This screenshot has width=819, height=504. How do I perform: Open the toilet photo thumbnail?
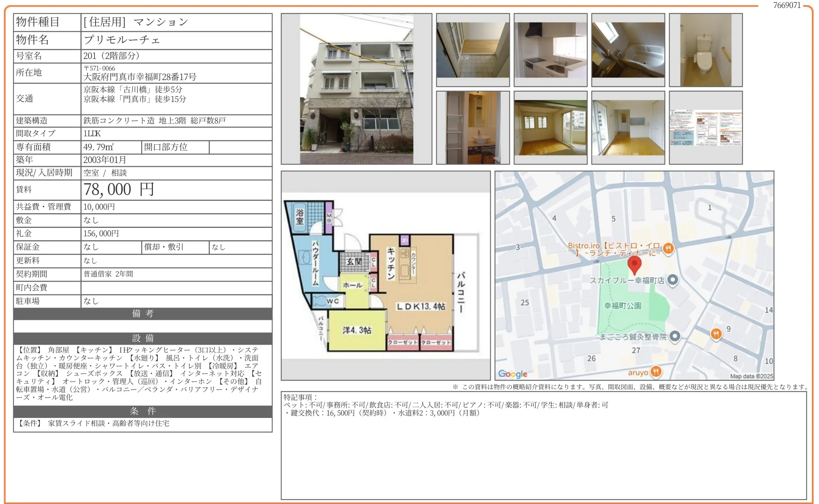[x=705, y=50]
